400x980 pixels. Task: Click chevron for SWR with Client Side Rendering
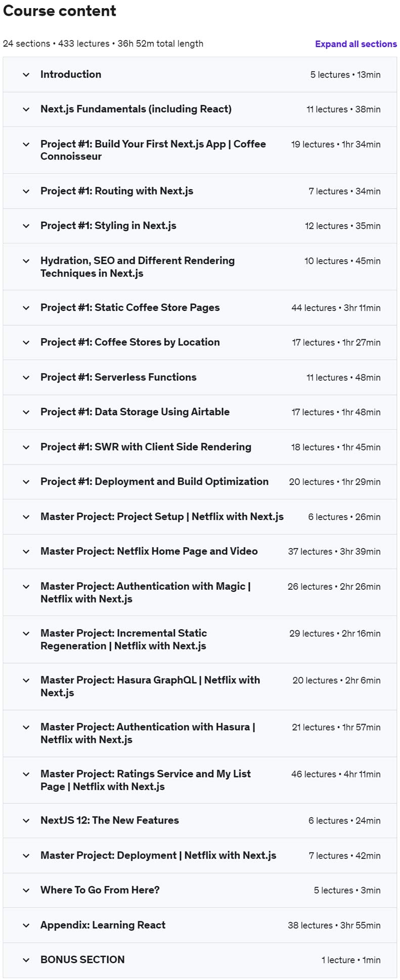(x=26, y=447)
